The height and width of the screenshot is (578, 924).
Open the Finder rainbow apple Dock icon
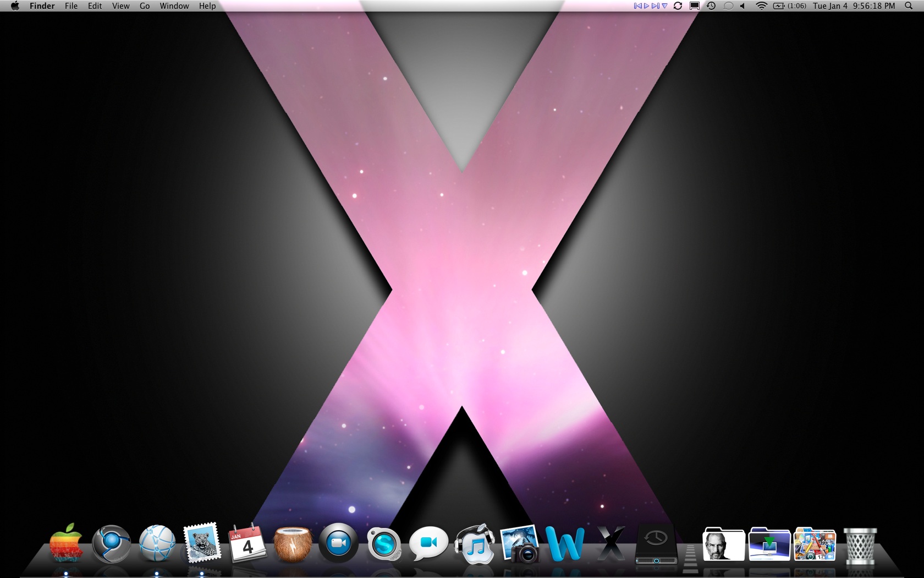coord(66,543)
